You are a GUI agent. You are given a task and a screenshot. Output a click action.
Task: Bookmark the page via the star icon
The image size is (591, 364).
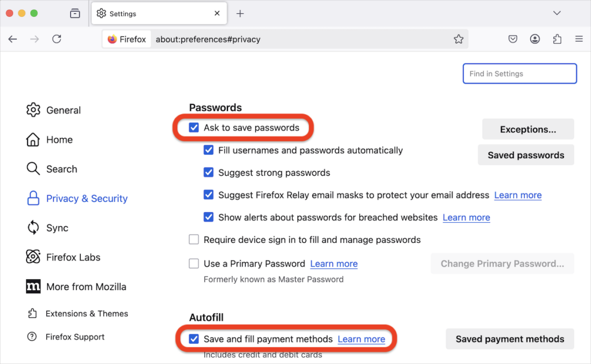point(458,39)
